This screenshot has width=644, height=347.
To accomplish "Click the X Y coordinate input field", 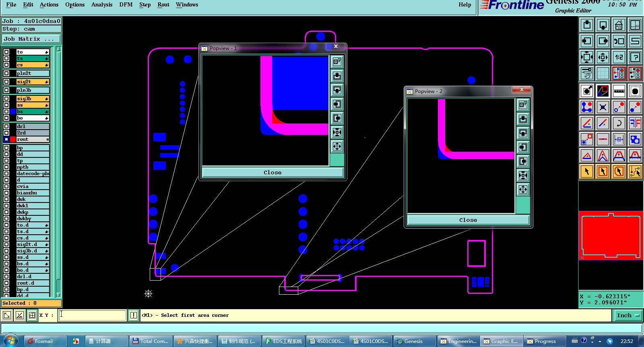I will coord(93,315).
